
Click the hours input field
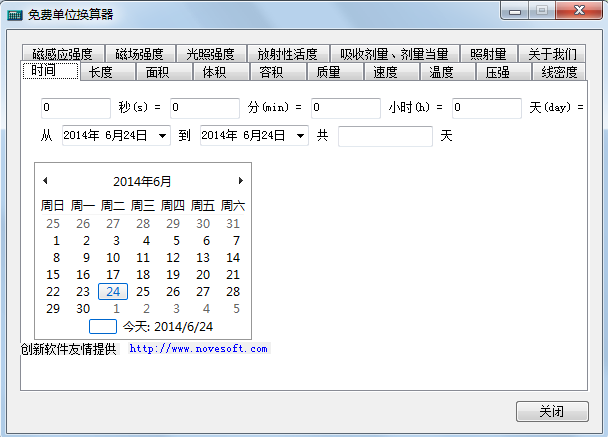point(346,107)
